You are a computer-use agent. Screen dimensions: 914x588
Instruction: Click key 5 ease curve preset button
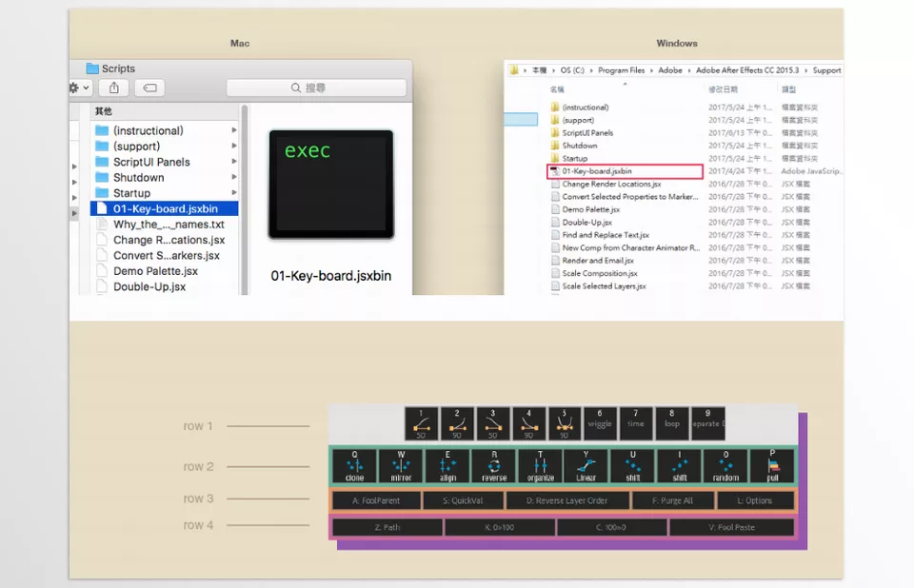pyautogui.click(x=565, y=423)
